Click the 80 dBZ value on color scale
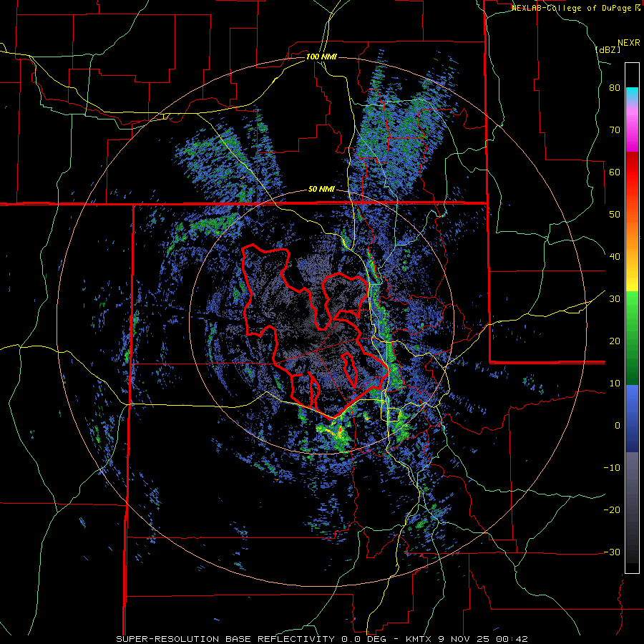The image size is (644, 644). tap(615, 88)
